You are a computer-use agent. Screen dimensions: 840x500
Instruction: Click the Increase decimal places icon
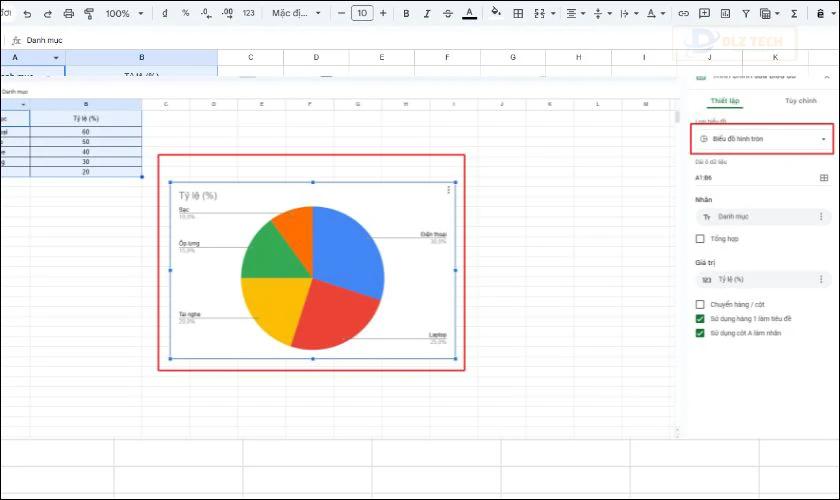point(227,13)
